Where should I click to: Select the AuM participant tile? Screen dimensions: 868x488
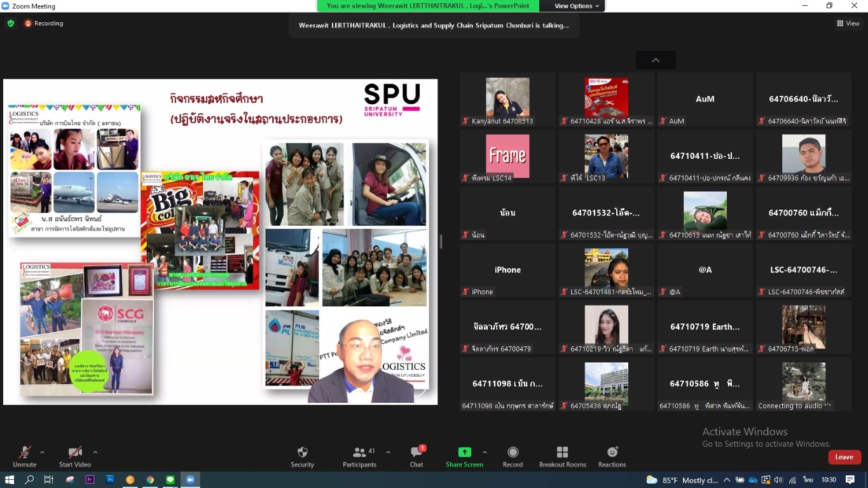click(x=705, y=99)
